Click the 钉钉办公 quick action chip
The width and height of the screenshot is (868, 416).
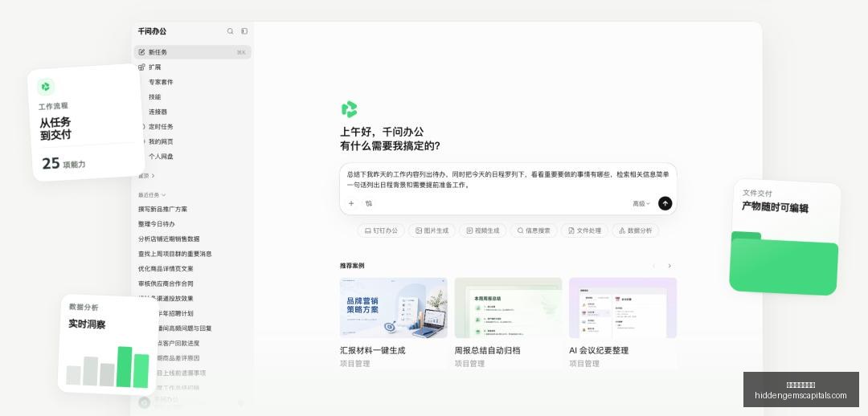[381, 230]
